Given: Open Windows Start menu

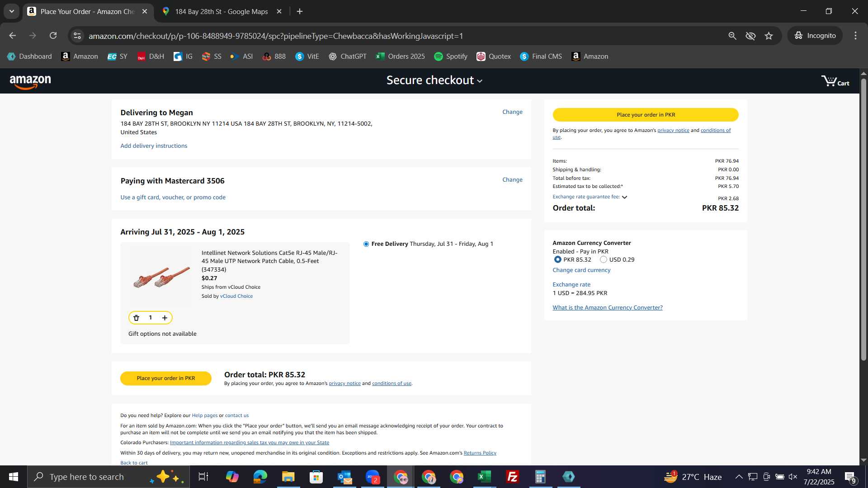Looking at the screenshot, I should coord(14,477).
